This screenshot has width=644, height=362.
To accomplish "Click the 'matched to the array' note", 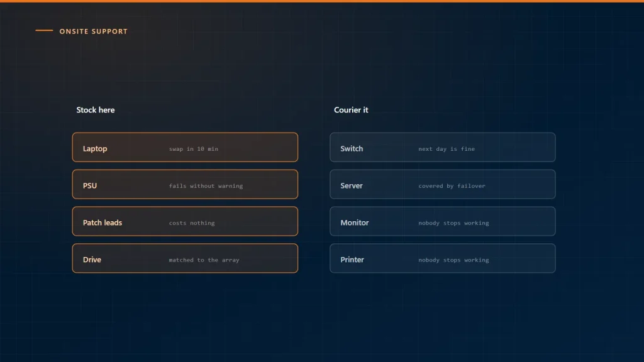I will click(204, 260).
